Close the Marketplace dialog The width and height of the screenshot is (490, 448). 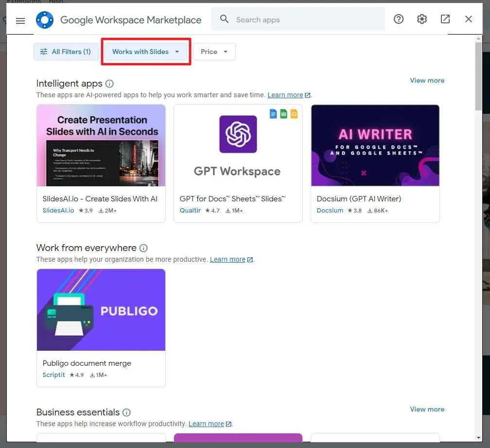pos(469,19)
